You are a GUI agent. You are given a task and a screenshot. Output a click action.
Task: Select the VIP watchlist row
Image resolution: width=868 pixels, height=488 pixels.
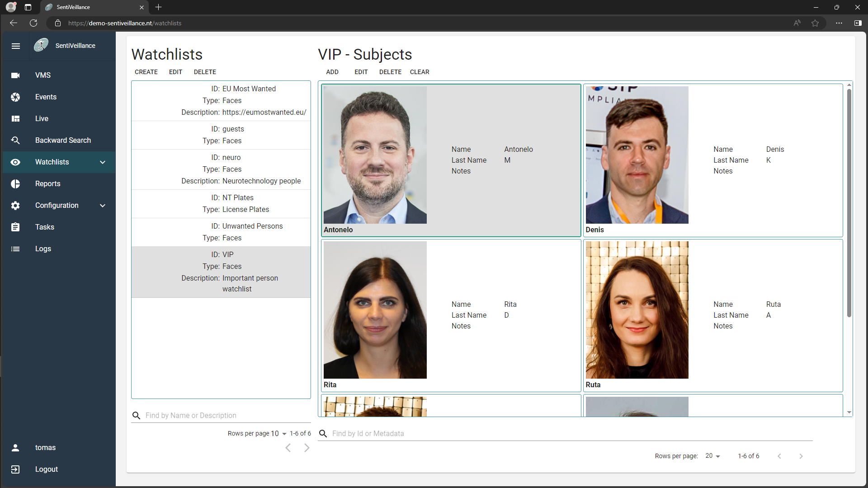click(221, 272)
